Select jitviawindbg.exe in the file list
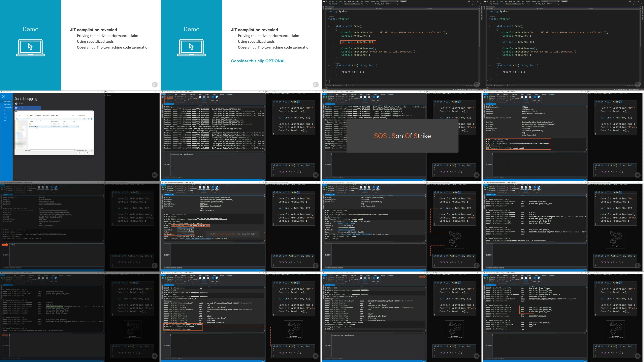644x362 pixels. click(35, 127)
